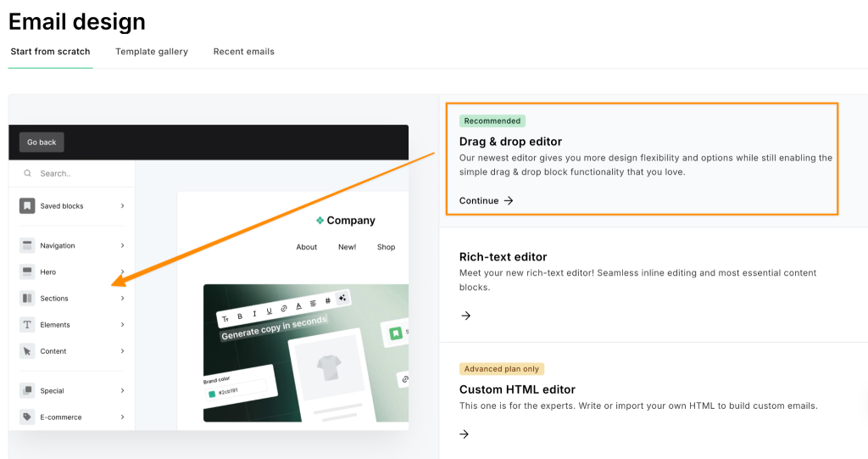The image size is (868, 459).
Task: Click the arrow under Rich-text editor
Action: 465,316
